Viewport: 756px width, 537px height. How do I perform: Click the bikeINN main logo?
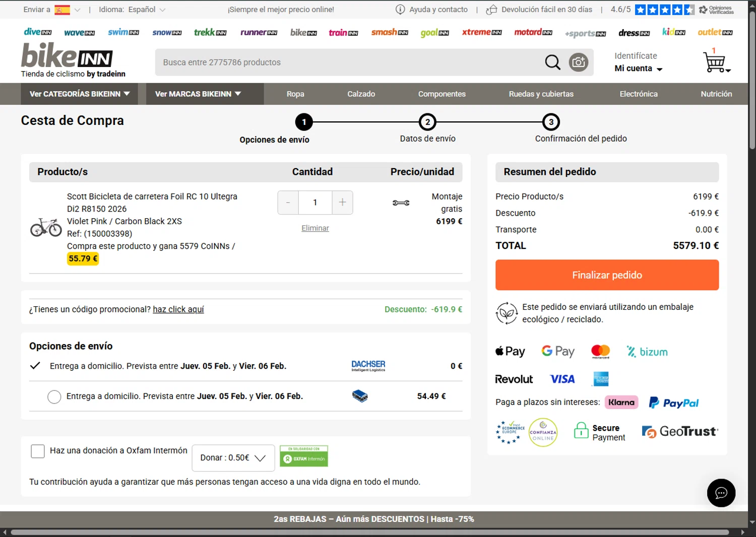point(67,55)
